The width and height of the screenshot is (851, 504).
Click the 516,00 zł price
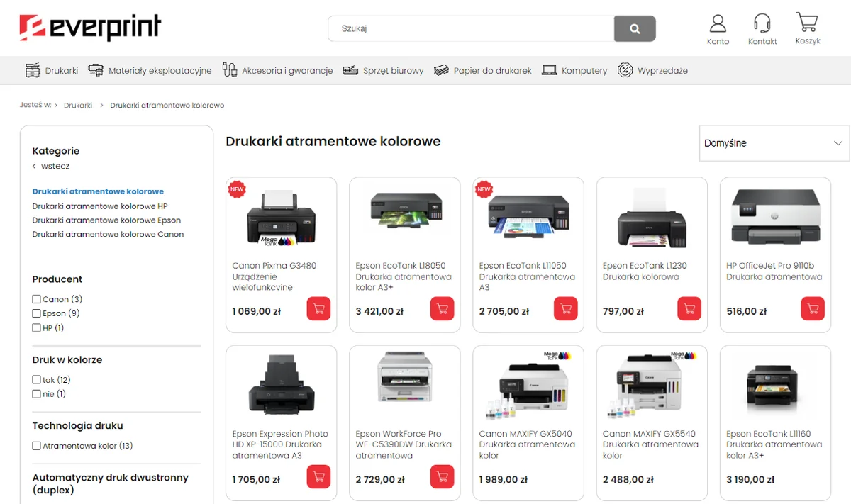pos(747,311)
